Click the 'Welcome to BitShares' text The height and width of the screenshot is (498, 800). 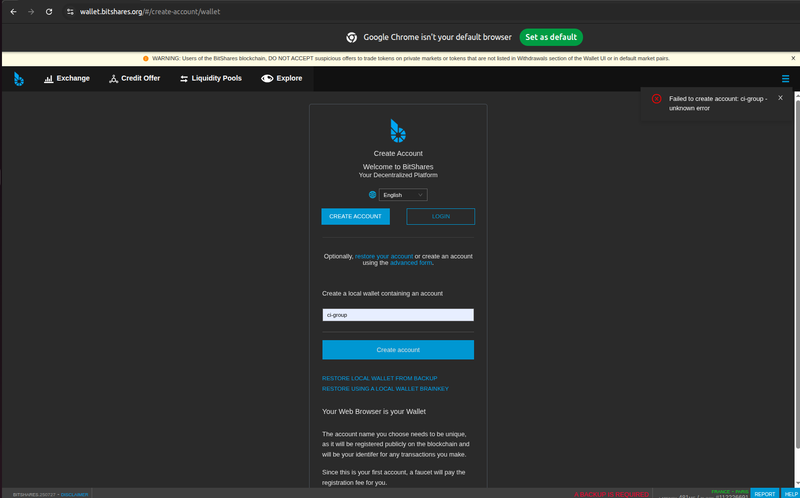(x=398, y=167)
